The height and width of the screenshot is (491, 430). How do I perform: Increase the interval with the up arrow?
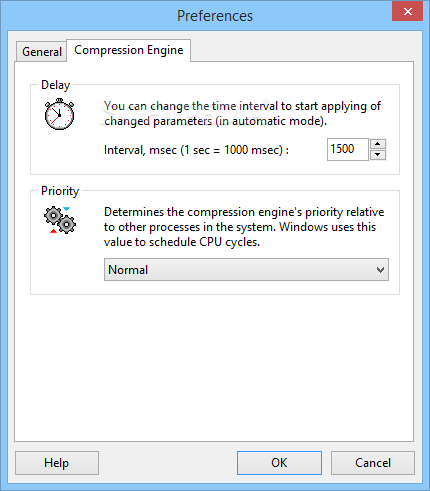click(x=378, y=144)
